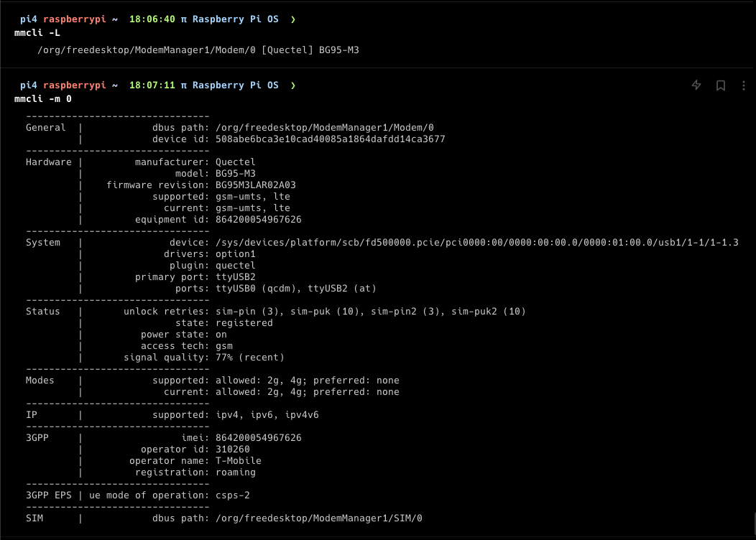Click signal quality 77% (recent)

point(250,358)
